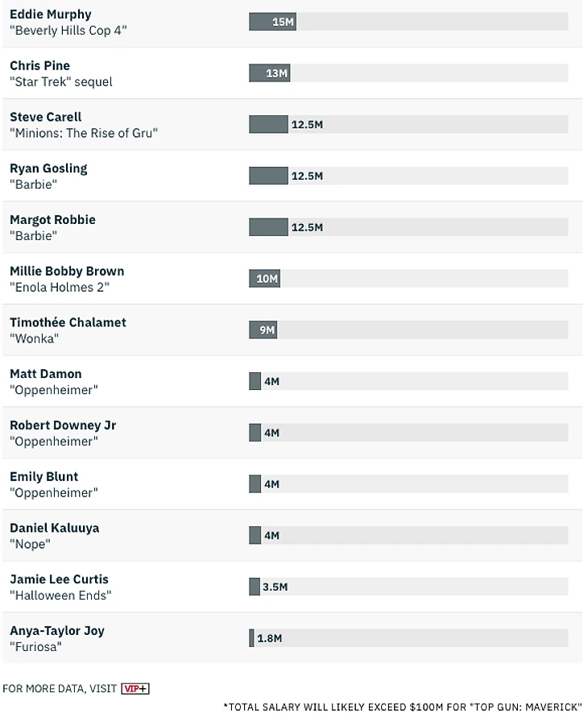Select the Steve Carell name label
This screenshot has width=588, height=722.
pos(46,117)
